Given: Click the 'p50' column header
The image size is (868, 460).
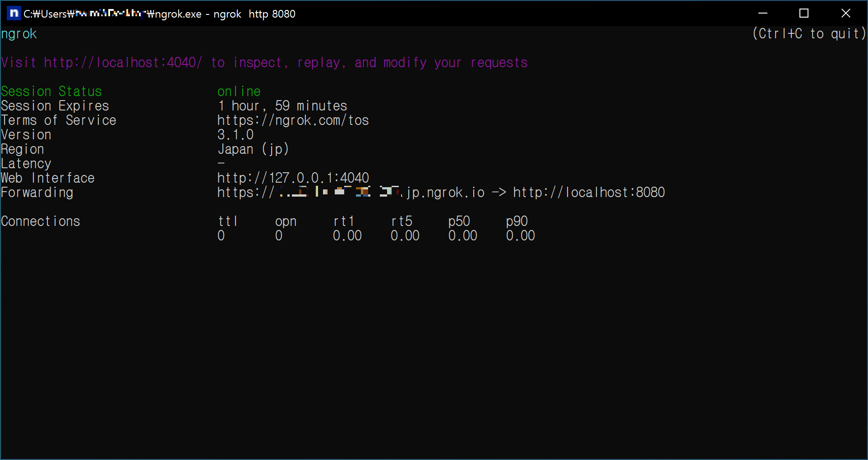Looking at the screenshot, I should 459,222.
